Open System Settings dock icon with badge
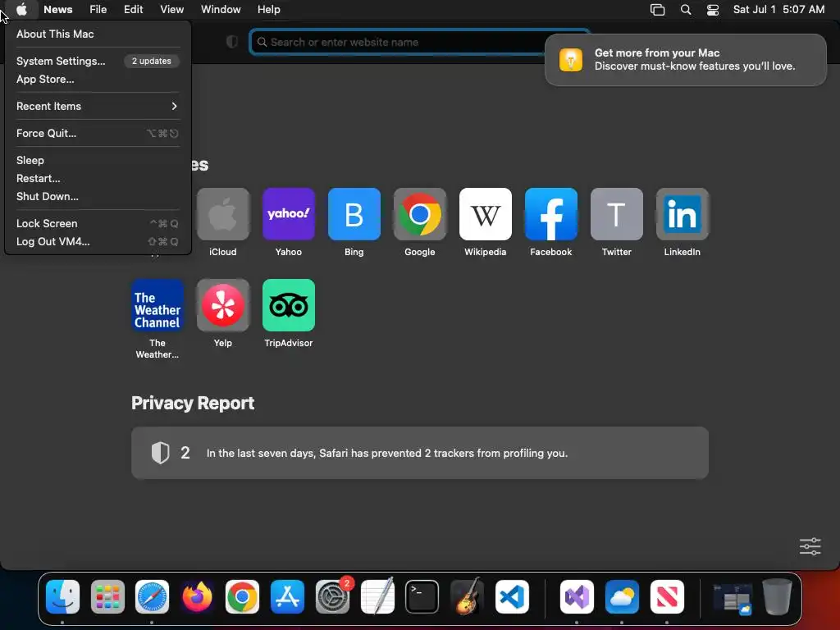The height and width of the screenshot is (630, 840). click(332, 597)
